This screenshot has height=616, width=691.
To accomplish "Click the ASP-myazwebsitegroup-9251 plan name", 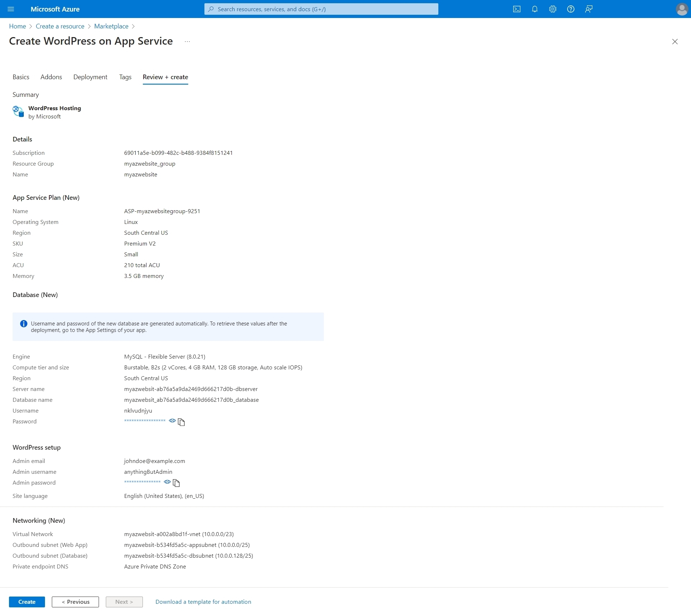I will click(162, 211).
